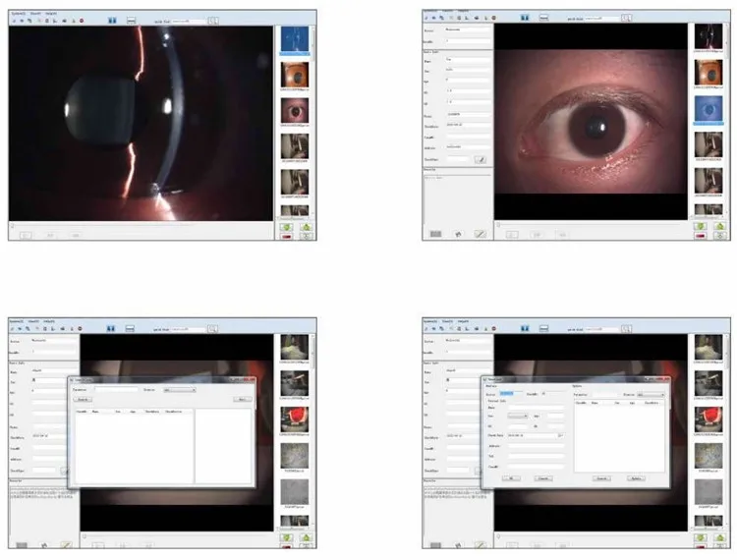
Task: Expand the Sex dropdown in the new-patient dialog
Action: [x=518, y=417]
